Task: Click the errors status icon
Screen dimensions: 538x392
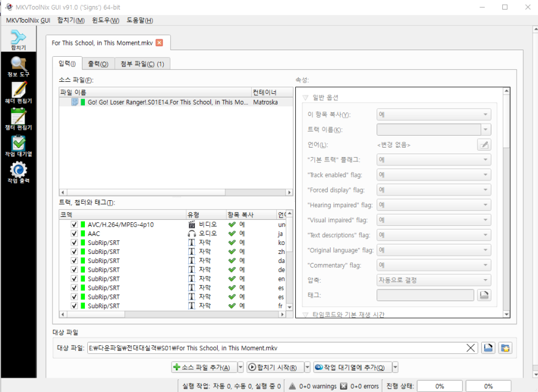Action: pos(344,386)
